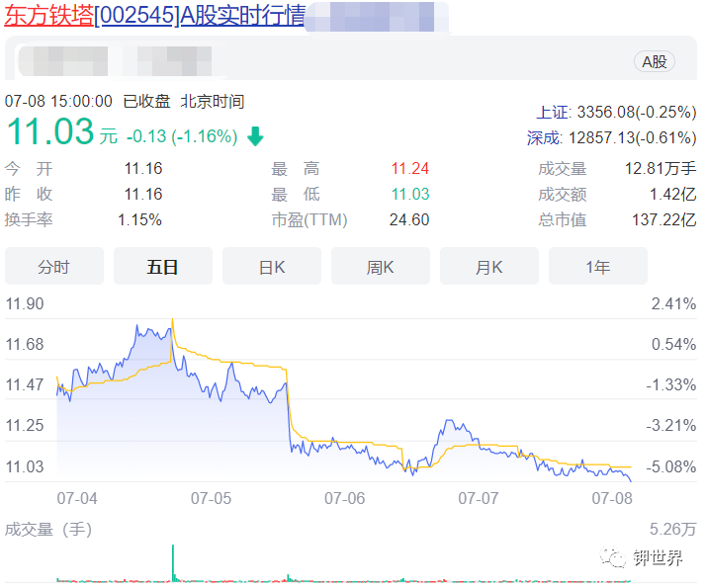Click the 5.26万 volume scale label

[x=673, y=529]
